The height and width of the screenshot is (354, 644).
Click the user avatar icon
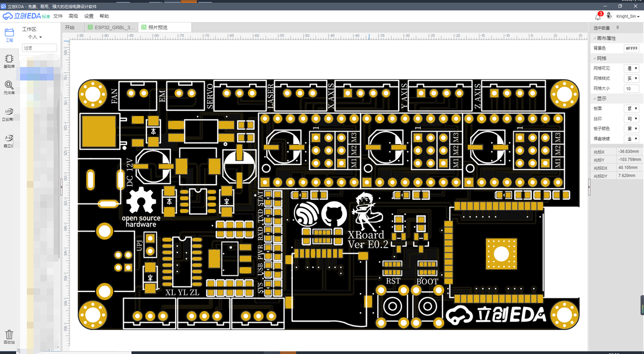609,16
